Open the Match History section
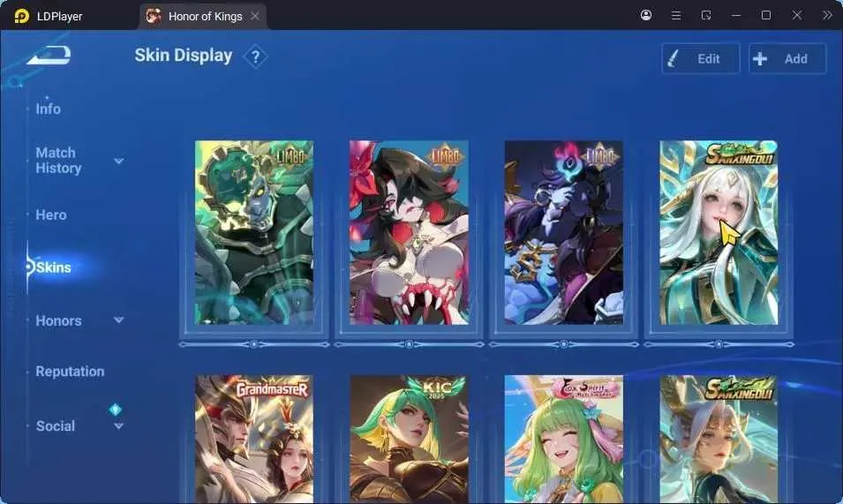Viewport: 843px width, 504px height. (58, 160)
